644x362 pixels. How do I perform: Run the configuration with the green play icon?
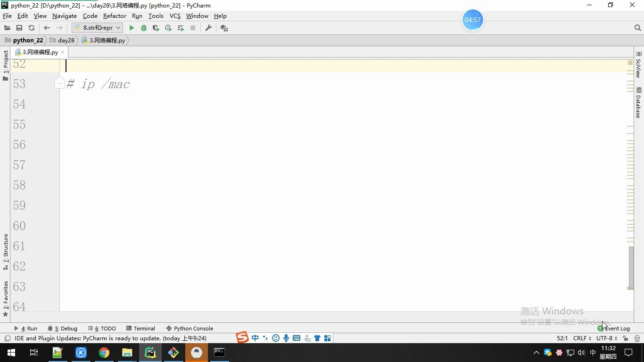pyautogui.click(x=132, y=28)
